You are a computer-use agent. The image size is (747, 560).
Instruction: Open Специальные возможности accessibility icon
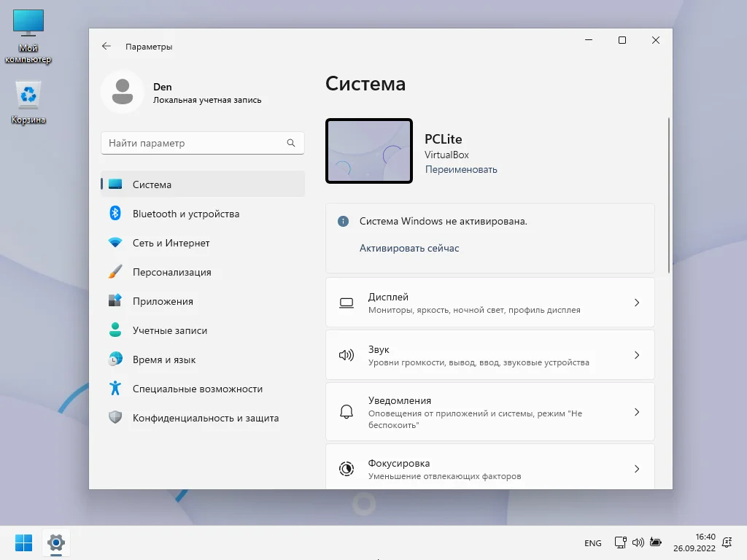[115, 388]
